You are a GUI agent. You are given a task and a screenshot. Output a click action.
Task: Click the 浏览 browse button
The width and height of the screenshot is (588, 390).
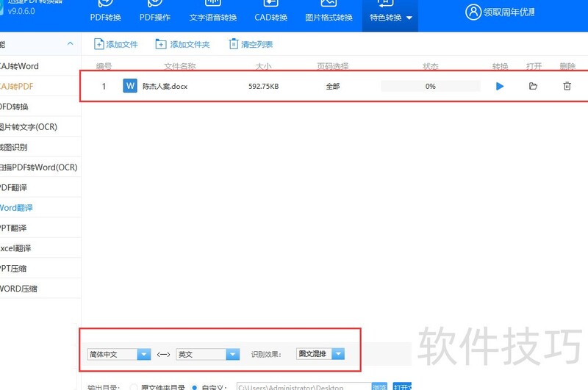click(379, 386)
